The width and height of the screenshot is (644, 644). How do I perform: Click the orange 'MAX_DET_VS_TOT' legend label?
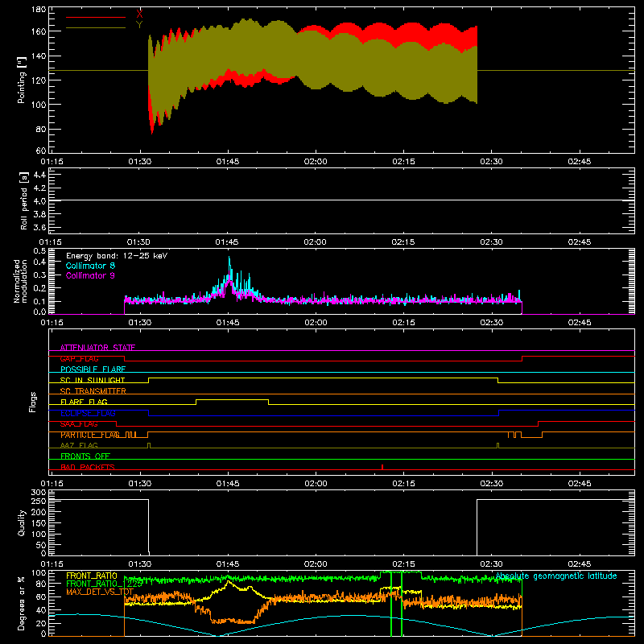click(x=100, y=592)
